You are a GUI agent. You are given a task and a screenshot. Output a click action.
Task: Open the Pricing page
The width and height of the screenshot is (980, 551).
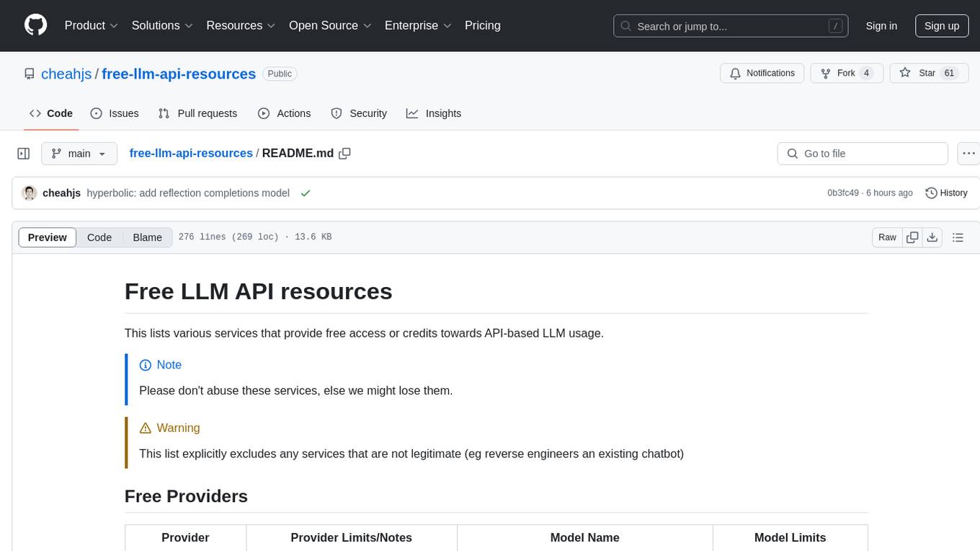pyautogui.click(x=483, y=25)
